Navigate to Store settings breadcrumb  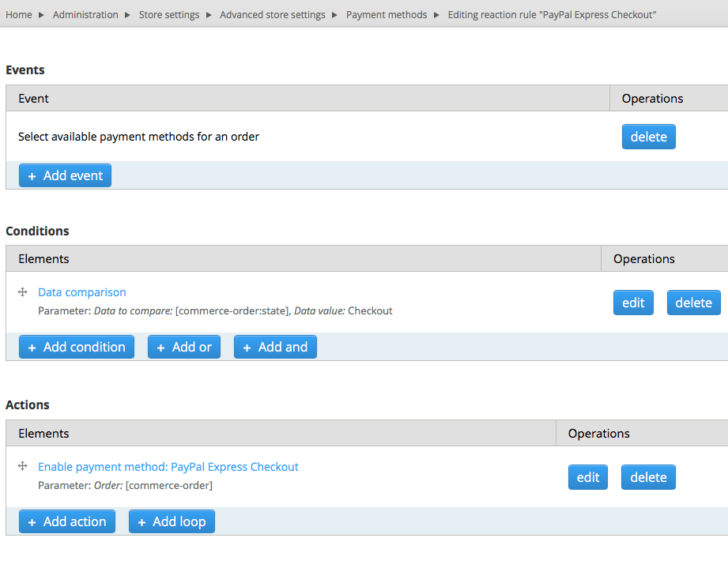pyautogui.click(x=169, y=15)
